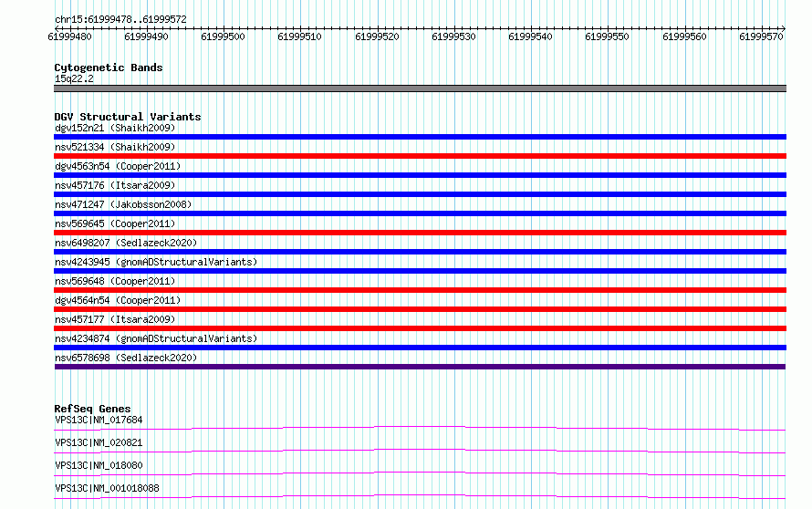Select the blue bar under nsv471247
This screenshot has width=812, height=509.
point(420,213)
